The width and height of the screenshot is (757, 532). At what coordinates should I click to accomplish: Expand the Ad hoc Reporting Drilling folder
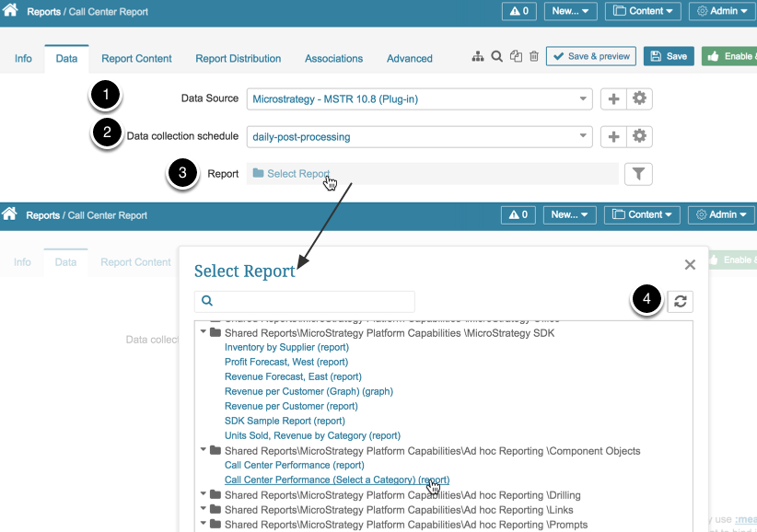pyautogui.click(x=204, y=494)
